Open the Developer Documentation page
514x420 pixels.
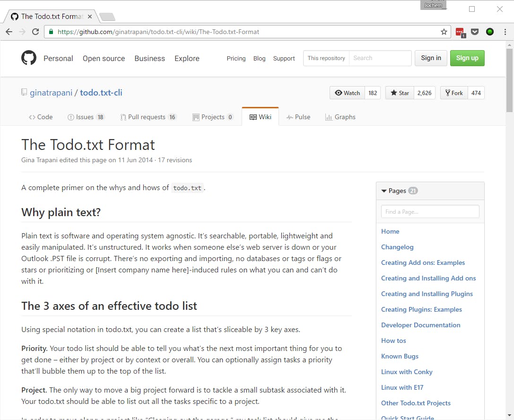(x=420, y=325)
